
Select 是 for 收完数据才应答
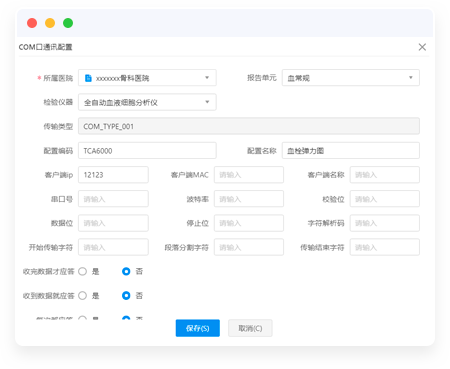point(82,271)
